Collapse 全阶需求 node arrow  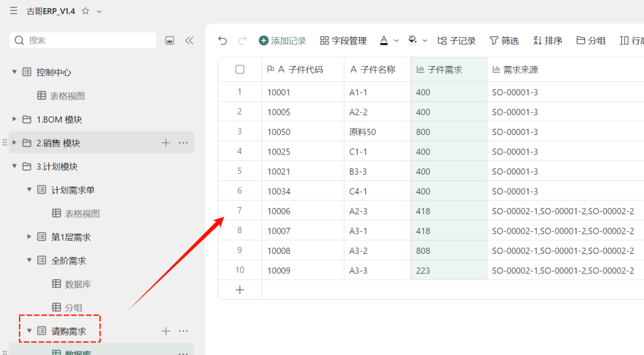(x=29, y=260)
